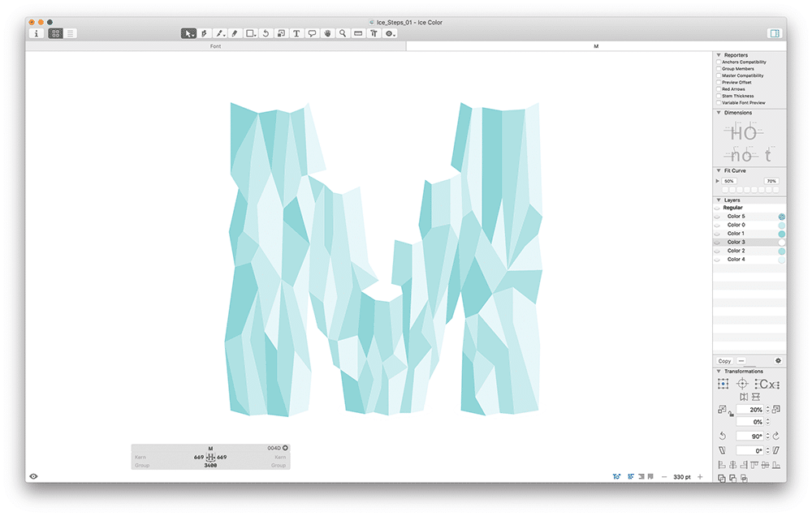812x516 pixels.
Task: Switch to the Font tab
Action: tap(215, 46)
